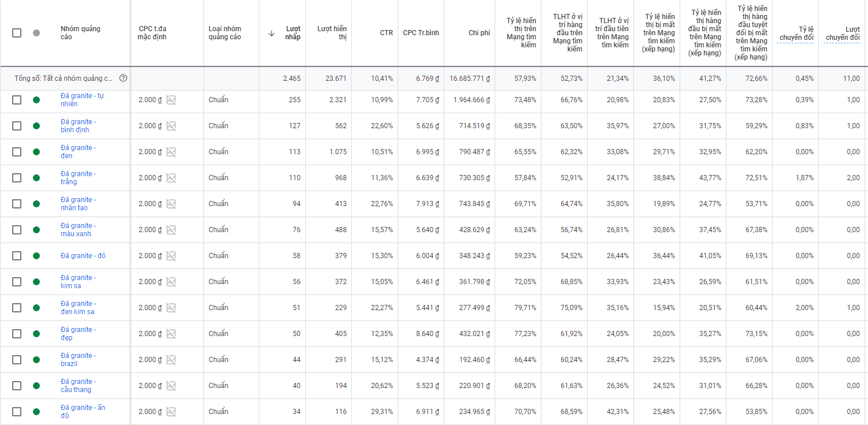The width and height of the screenshot is (868, 425).
Task: Click the green status dot for Đá granite - trắng
Action: click(36, 178)
